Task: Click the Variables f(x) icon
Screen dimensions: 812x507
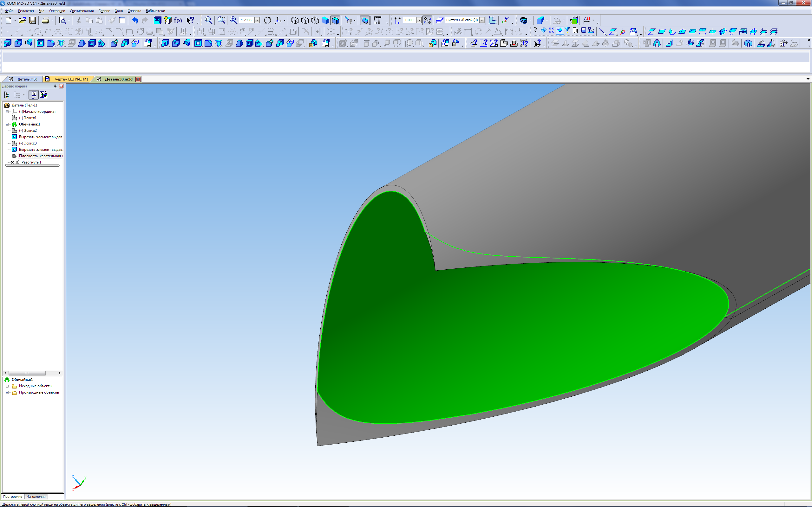Action: click(178, 21)
